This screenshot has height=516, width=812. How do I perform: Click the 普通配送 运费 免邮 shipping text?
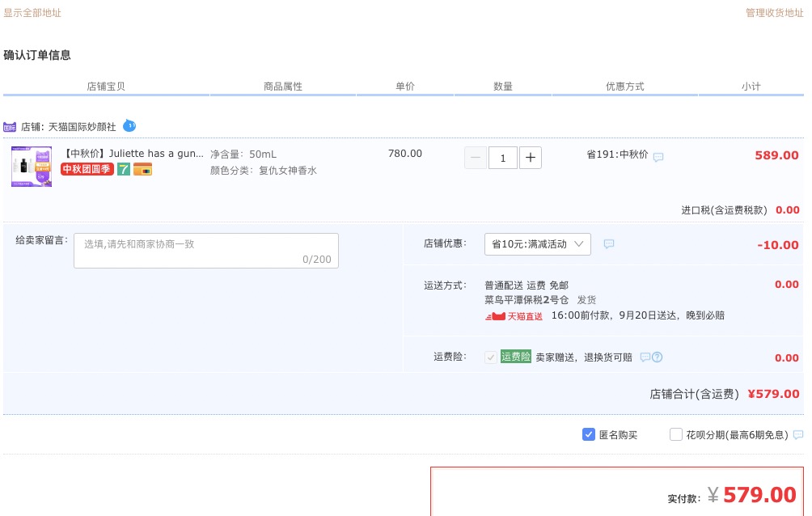coord(527,285)
